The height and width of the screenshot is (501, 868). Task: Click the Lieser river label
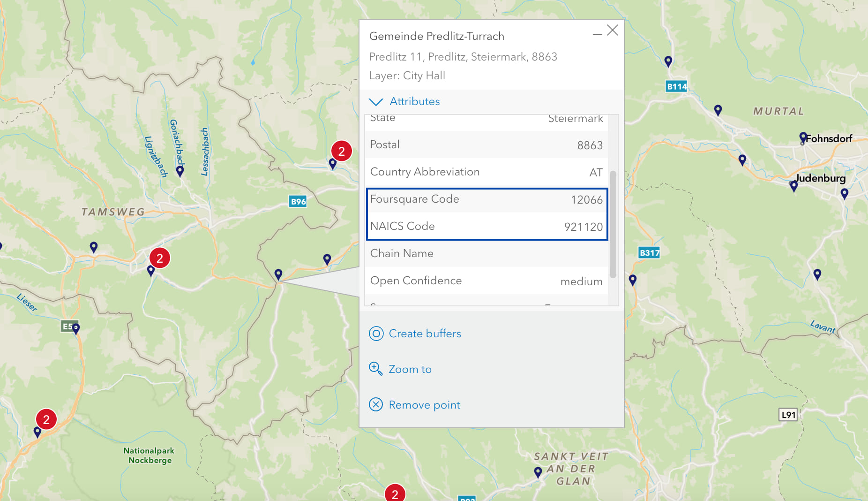(27, 302)
